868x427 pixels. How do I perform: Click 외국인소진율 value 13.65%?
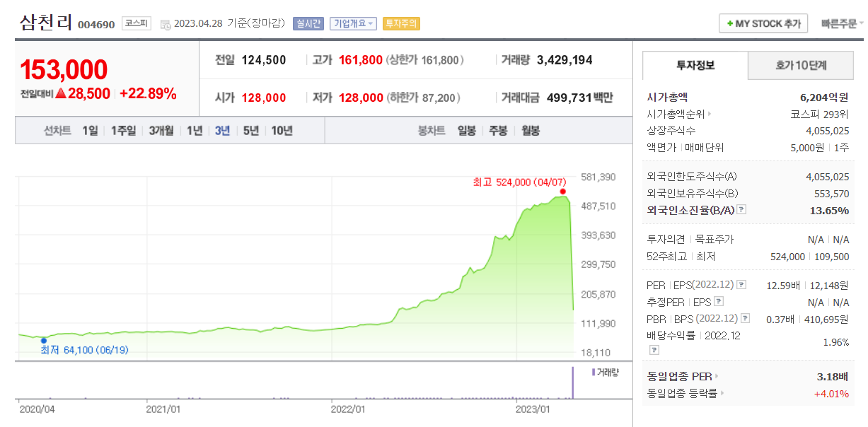tap(829, 210)
